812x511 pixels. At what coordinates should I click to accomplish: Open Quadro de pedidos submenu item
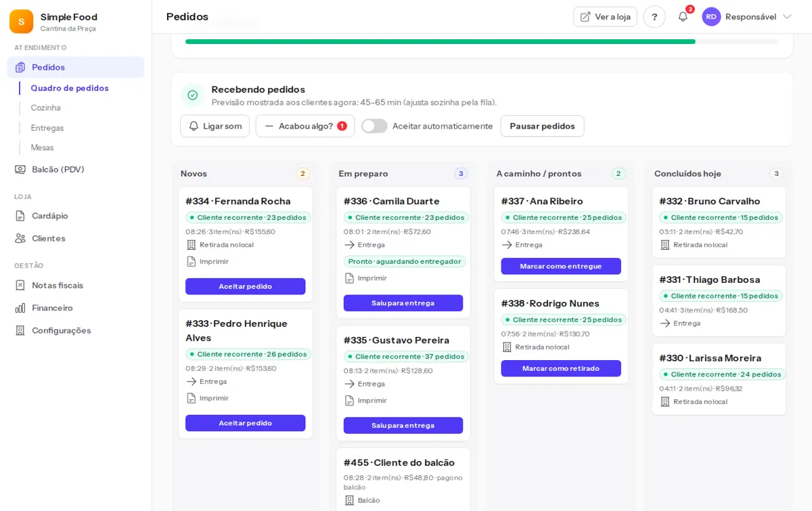click(x=70, y=88)
